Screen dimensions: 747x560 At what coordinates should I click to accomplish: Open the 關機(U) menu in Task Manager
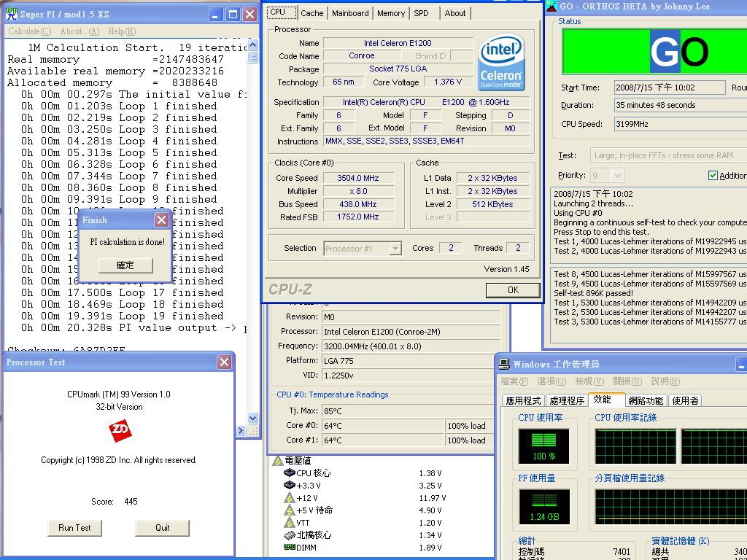[x=628, y=381]
